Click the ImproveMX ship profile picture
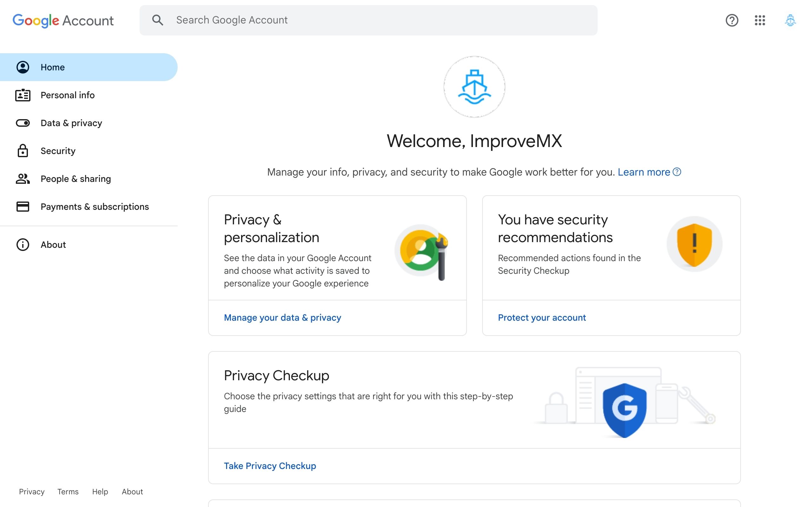The image size is (812, 507). pos(474,87)
